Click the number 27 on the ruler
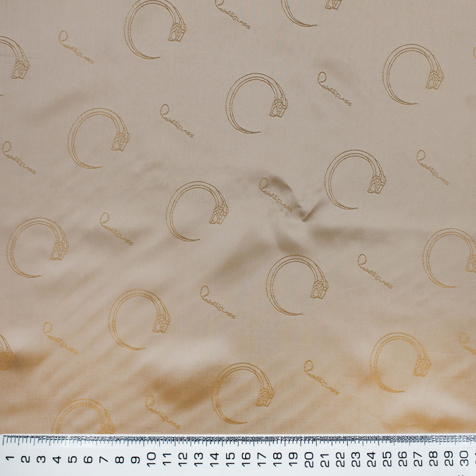The image size is (476, 476). click(x=418, y=459)
